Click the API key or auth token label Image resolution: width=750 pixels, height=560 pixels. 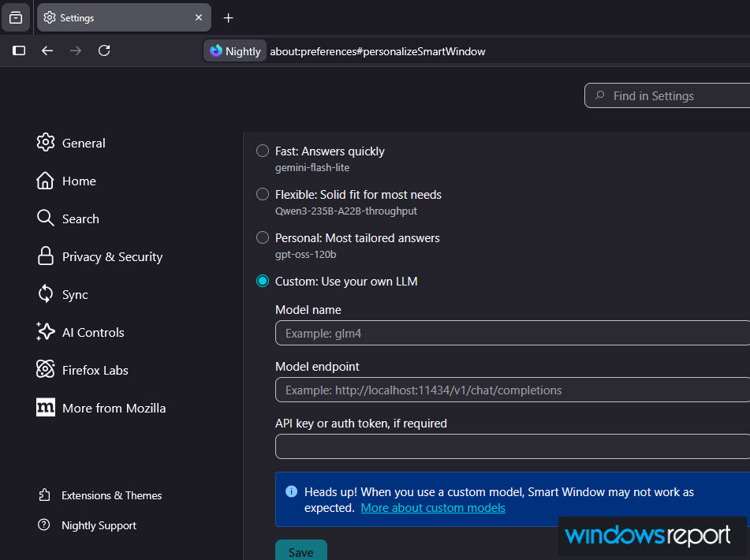tap(361, 424)
